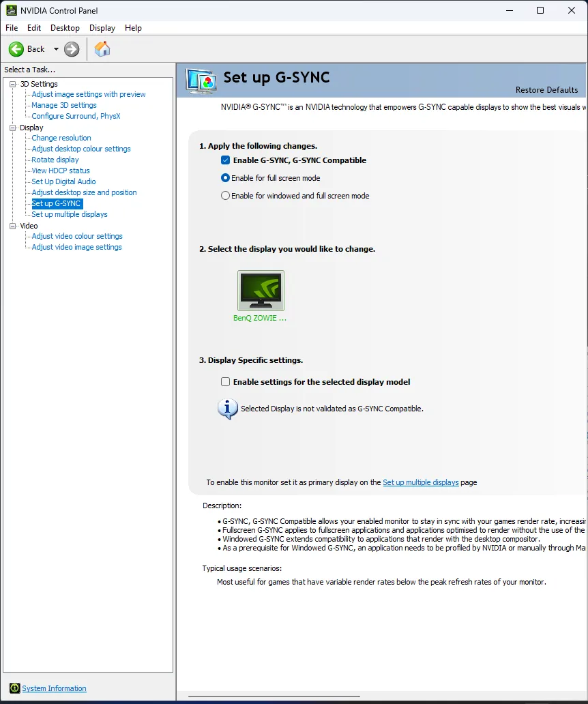Uncheck Enable G-SYNC, G-SYNC Compatible
The width and height of the screenshot is (588, 704).
point(226,160)
